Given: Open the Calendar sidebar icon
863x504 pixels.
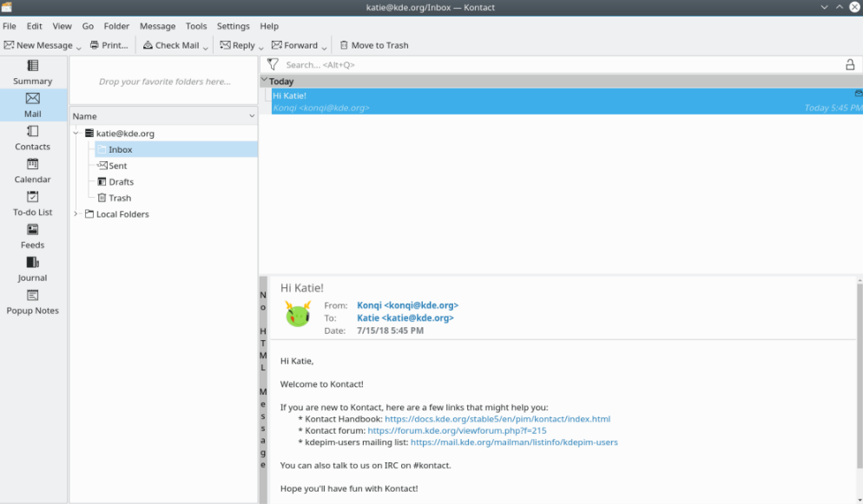Looking at the screenshot, I should [33, 171].
